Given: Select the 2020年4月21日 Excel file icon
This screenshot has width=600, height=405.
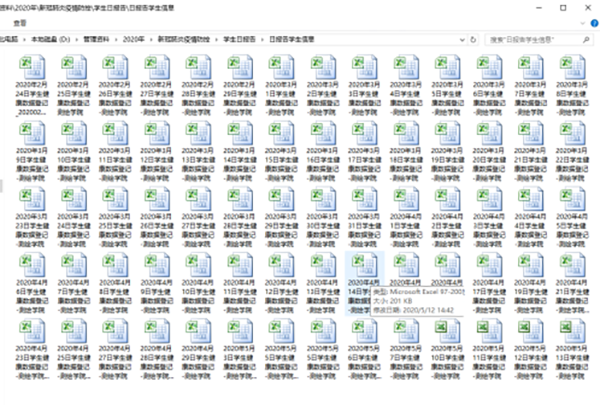Looking at the screenshot, I should point(572,265).
